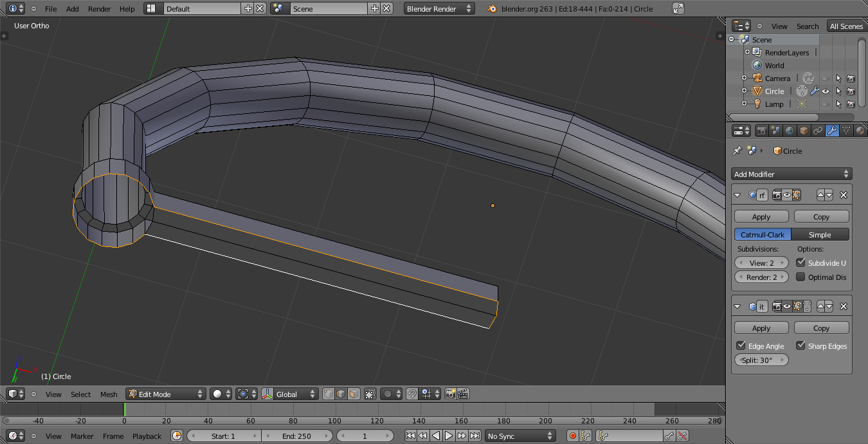Image resolution: width=868 pixels, height=444 pixels.
Task: Remove the edge split modifier X
Action: click(x=844, y=306)
